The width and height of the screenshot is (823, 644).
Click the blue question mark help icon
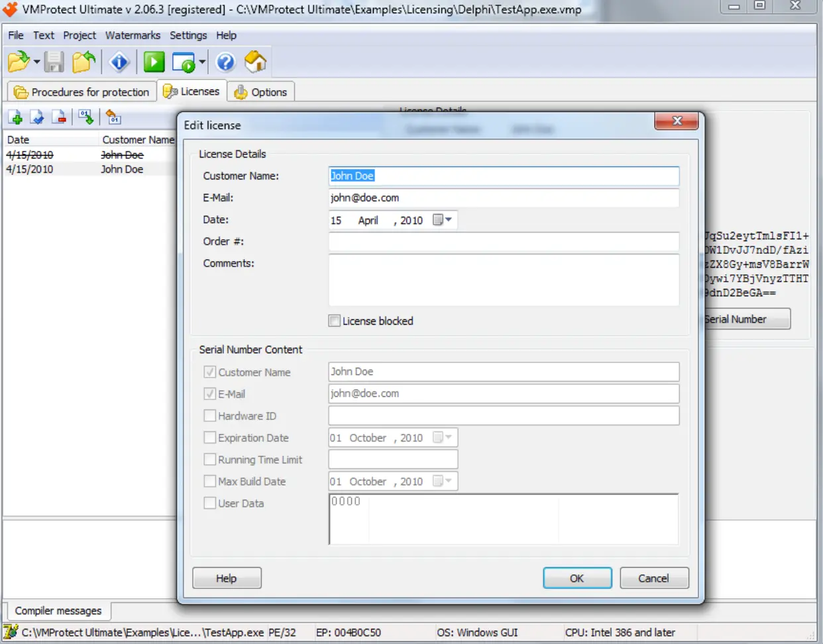(x=225, y=62)
